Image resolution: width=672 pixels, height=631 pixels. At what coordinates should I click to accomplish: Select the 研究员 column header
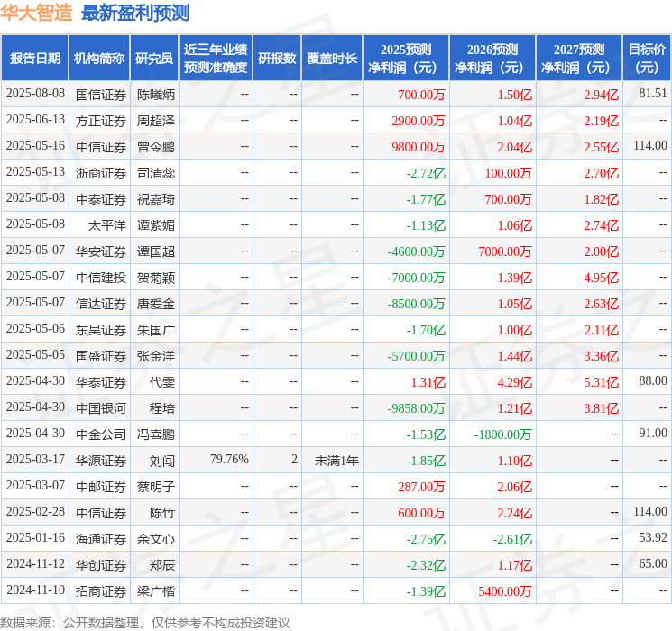click(x=154, y=59)
